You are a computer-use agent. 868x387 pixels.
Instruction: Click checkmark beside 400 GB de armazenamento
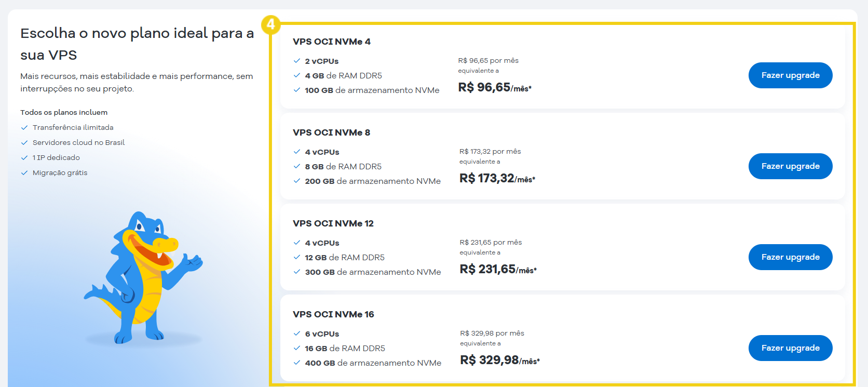tap(297, 363)
